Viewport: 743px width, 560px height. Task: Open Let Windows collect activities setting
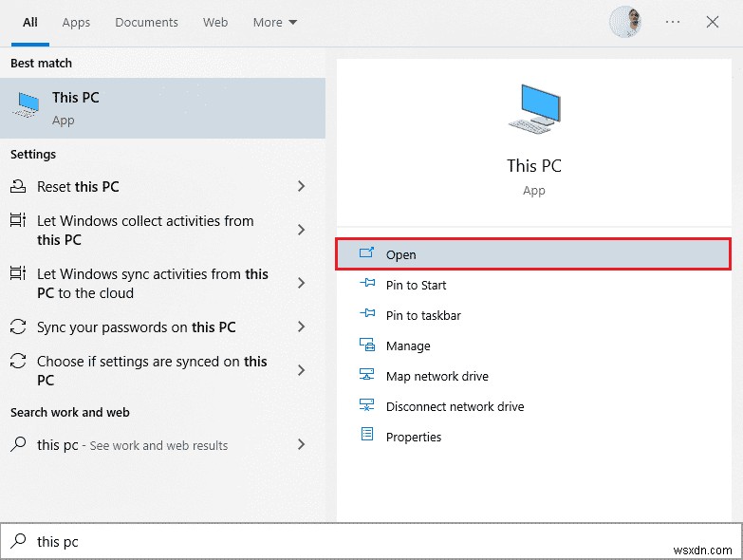pyautogui.click(x=162, y=230)
